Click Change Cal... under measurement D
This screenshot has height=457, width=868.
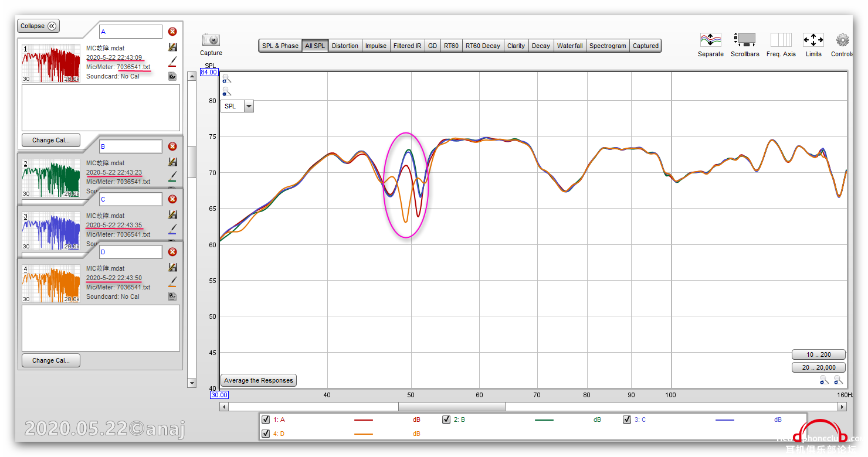[x=51, y=360]
